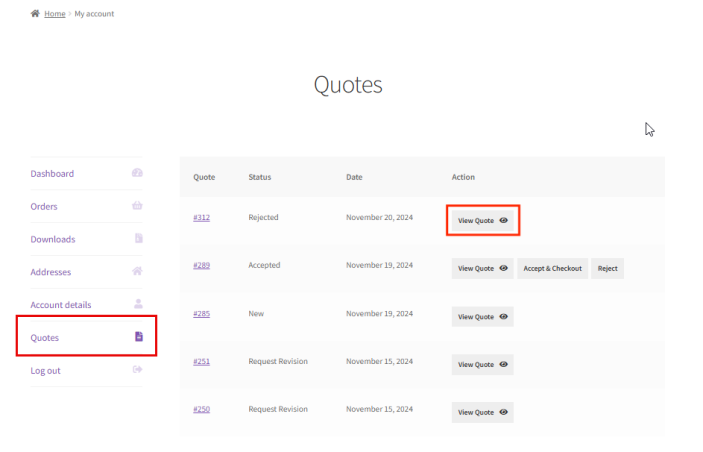703x452 pixels.
Task: Click the Account details person icon
Action: 138,304
